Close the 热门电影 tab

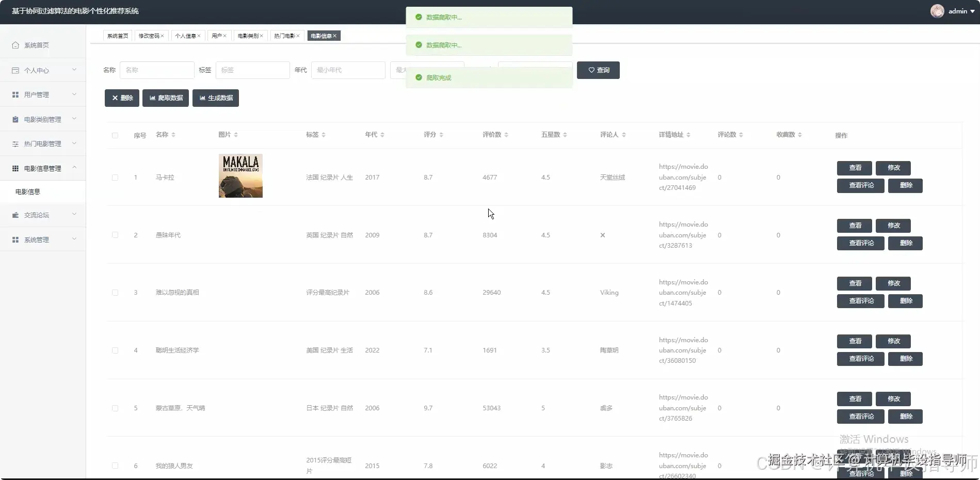(x=298, y=36)
